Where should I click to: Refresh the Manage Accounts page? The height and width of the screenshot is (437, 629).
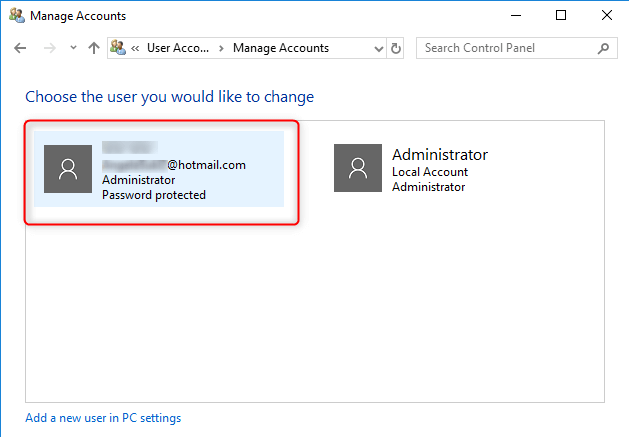pos(396,48)
